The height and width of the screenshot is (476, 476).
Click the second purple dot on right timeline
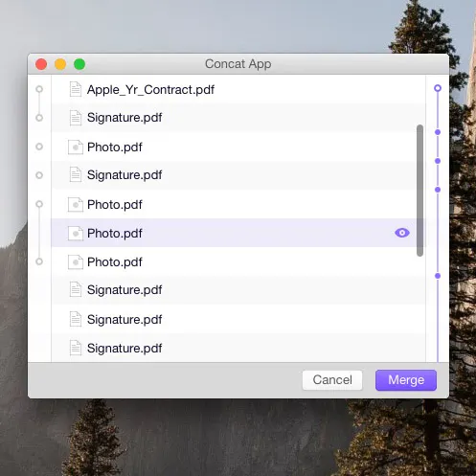[438, 161]
